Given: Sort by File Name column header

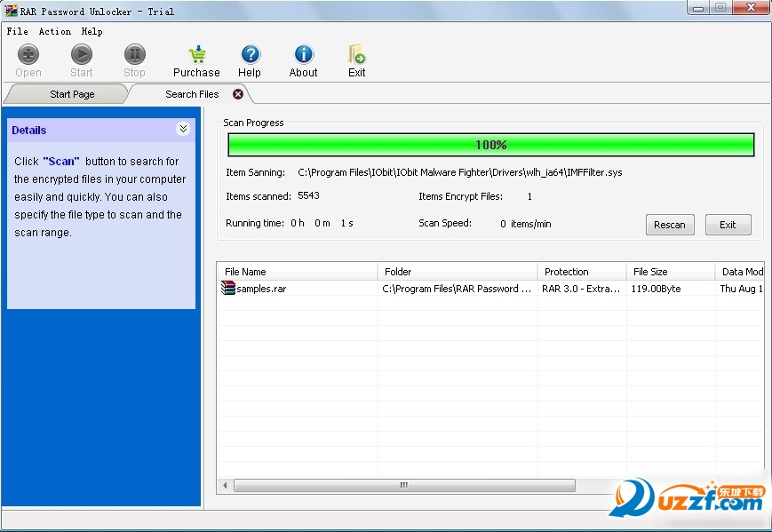Looking at the screenshot, I should [297, 272].
